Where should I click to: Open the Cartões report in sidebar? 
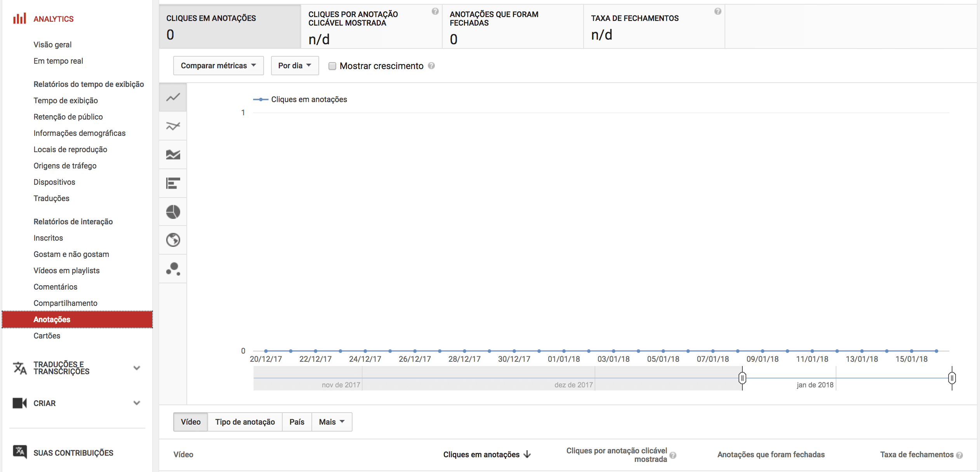pyautogui.click(x=47, y=335)
